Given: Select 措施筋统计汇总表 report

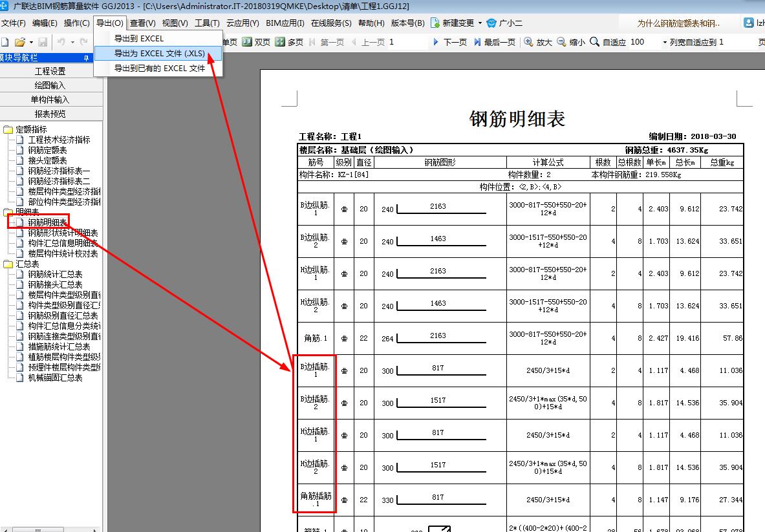Looking at the screenshot, I should [x=59, y=346].
